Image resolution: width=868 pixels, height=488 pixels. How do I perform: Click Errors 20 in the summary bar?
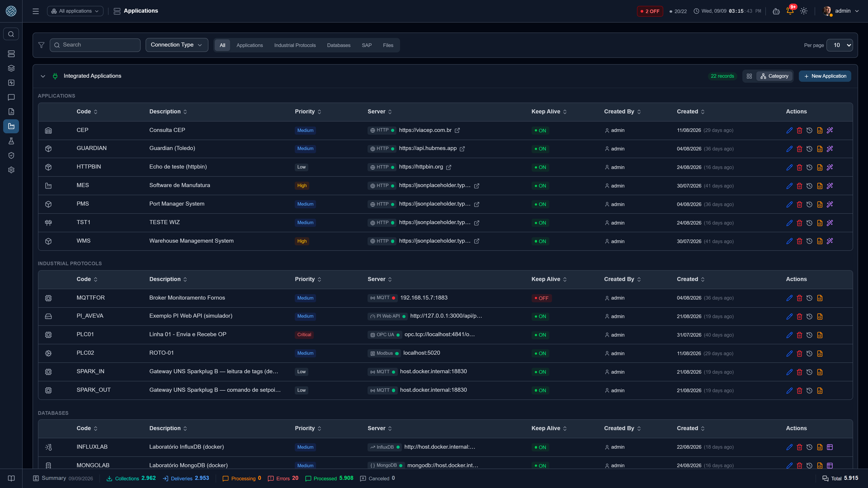[x=283, y=478]
